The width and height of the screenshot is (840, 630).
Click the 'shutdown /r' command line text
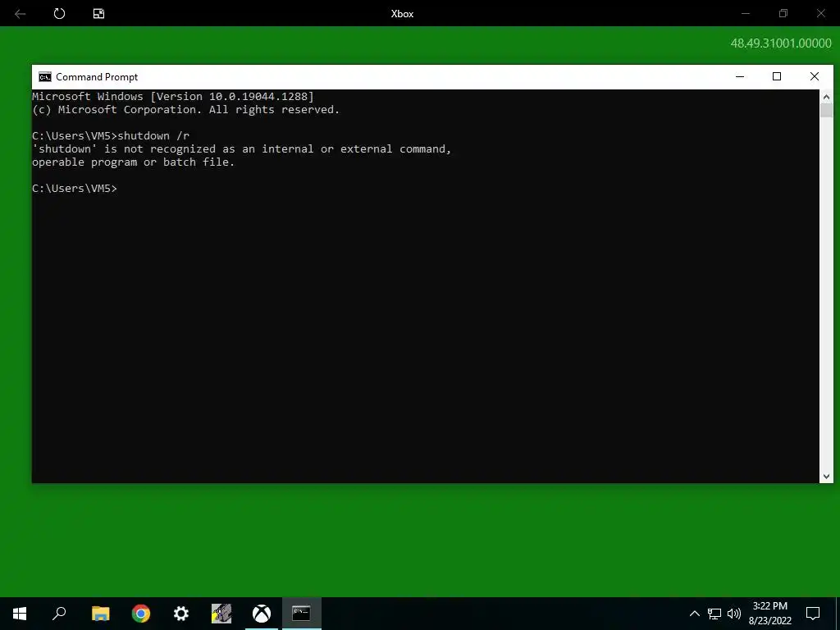[x=153, y=135]
